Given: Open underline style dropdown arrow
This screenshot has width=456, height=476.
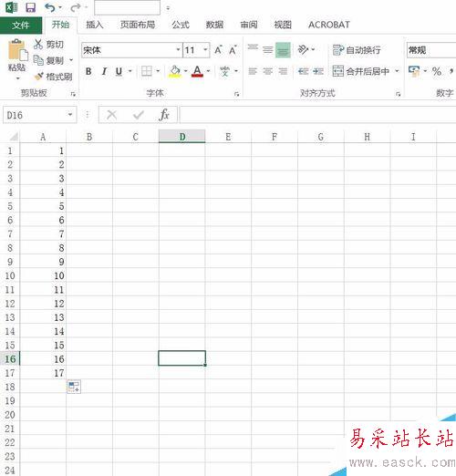Looking at the screenshot, I should point(130,71).
